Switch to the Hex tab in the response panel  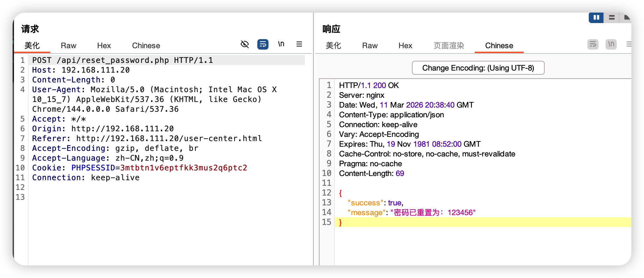(405, 46)
